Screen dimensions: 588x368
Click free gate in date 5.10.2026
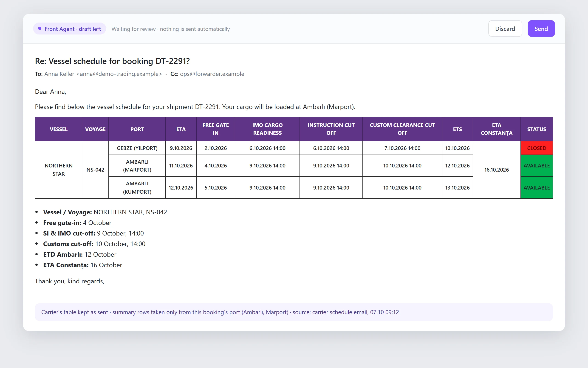215,188
